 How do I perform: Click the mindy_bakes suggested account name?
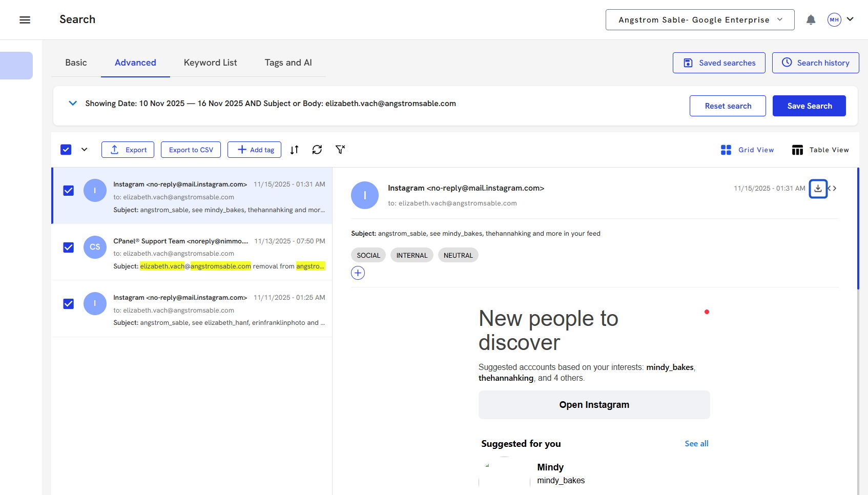pos(561,481)
